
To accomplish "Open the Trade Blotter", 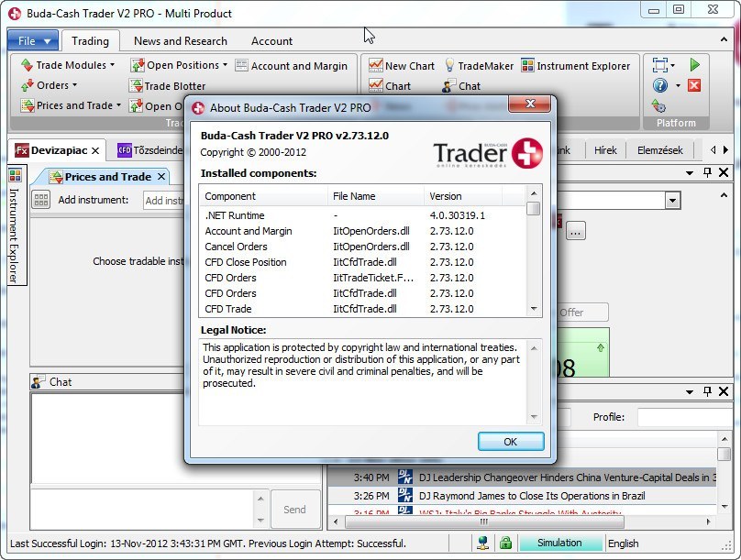I will coord(170,85).
